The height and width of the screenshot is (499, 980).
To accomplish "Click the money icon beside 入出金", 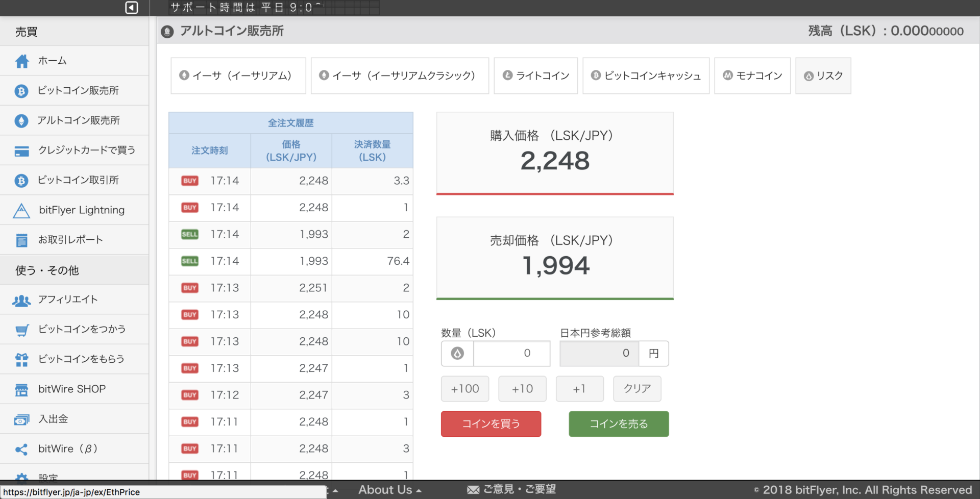I will [21, 419].
